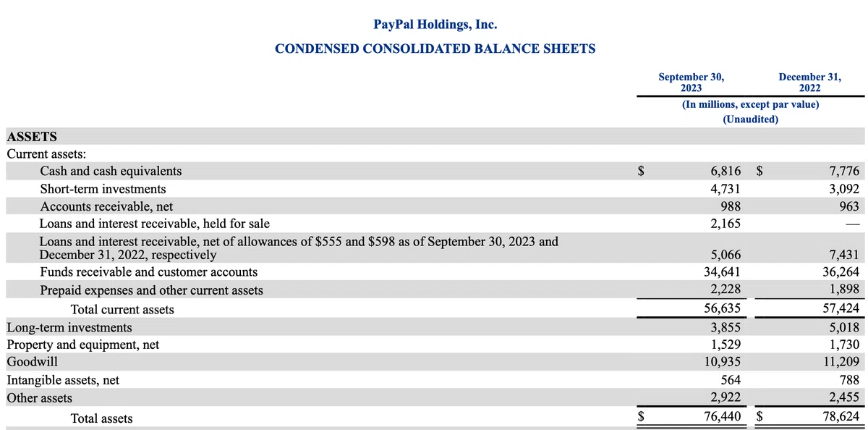Image resolution: width=868 pixels, height=430 pixels.
Task: Select Total current assets value 57,424
Action: pyautogui.click(x=841, y=309)
